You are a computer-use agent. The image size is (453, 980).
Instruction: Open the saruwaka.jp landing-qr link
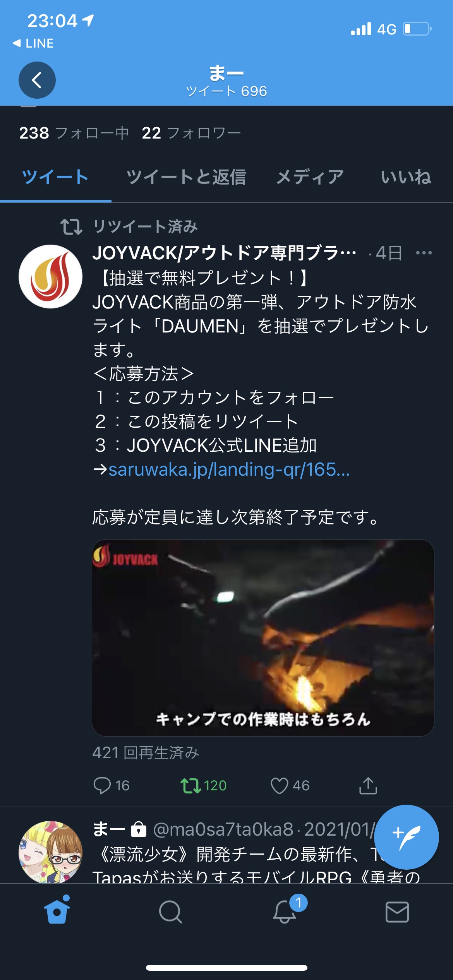click(x=229, y=469)
